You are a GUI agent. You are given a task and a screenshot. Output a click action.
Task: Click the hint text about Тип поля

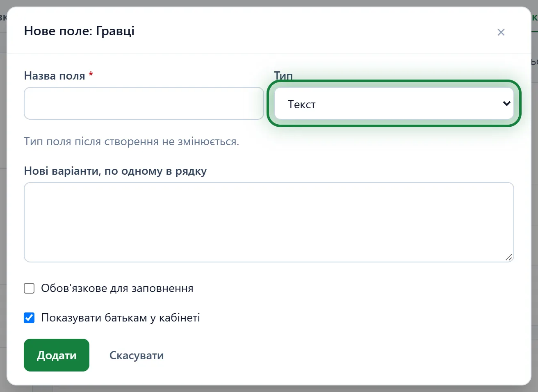point(132,141)
